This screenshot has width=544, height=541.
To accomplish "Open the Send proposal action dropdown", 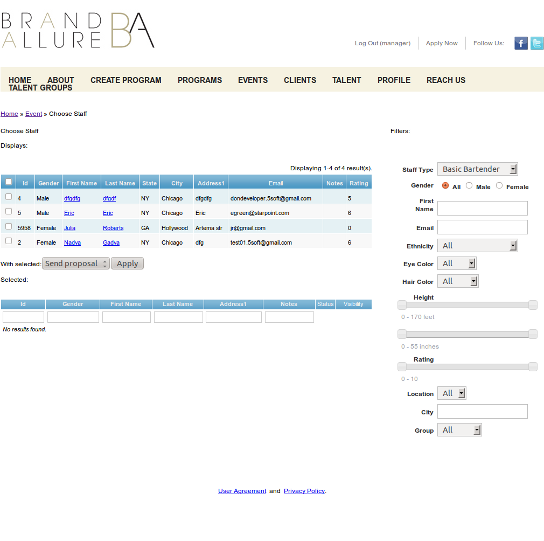I will 76,263.
